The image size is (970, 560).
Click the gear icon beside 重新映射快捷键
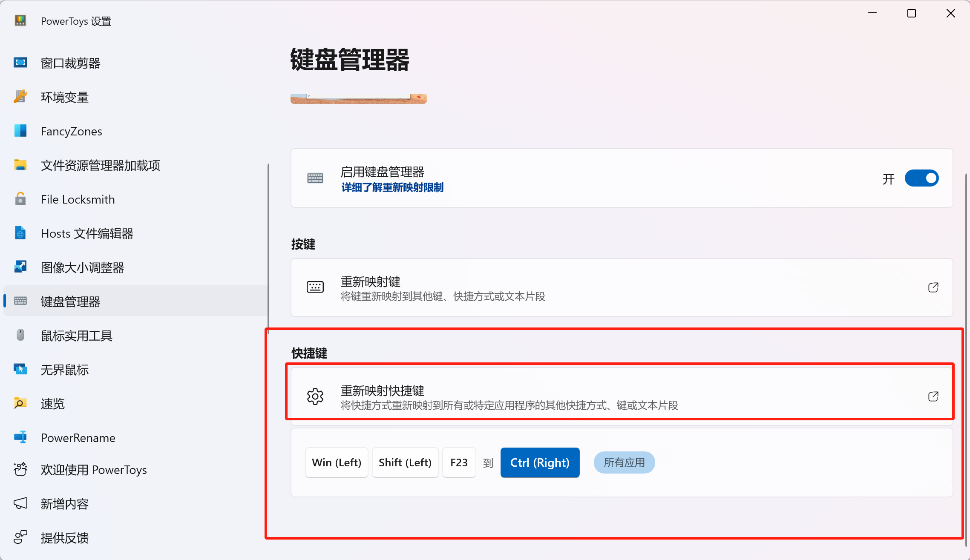point(315,396)
